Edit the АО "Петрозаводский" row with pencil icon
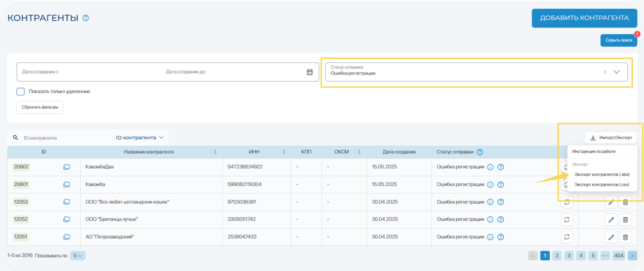The image size is (644, 271). [611, 237]
